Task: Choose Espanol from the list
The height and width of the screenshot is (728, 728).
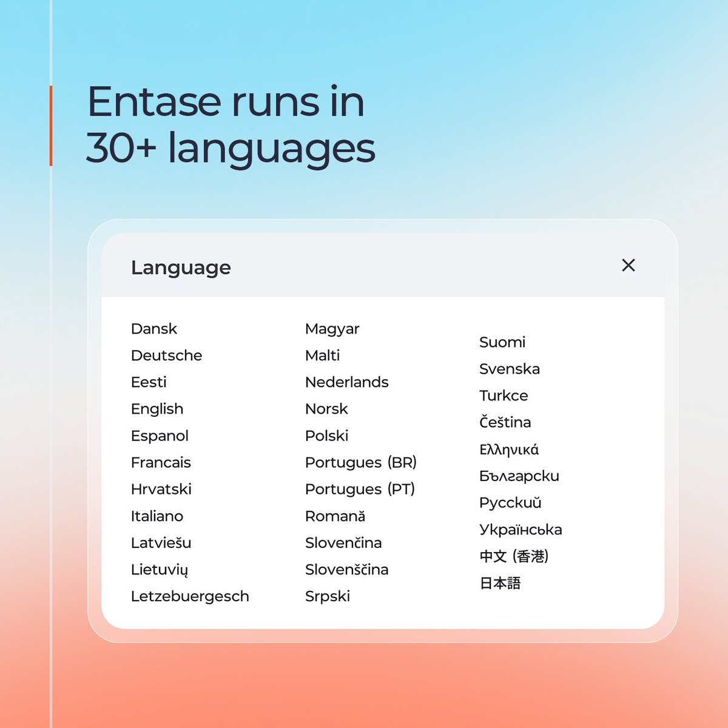Action: click(x=160, y=436)
